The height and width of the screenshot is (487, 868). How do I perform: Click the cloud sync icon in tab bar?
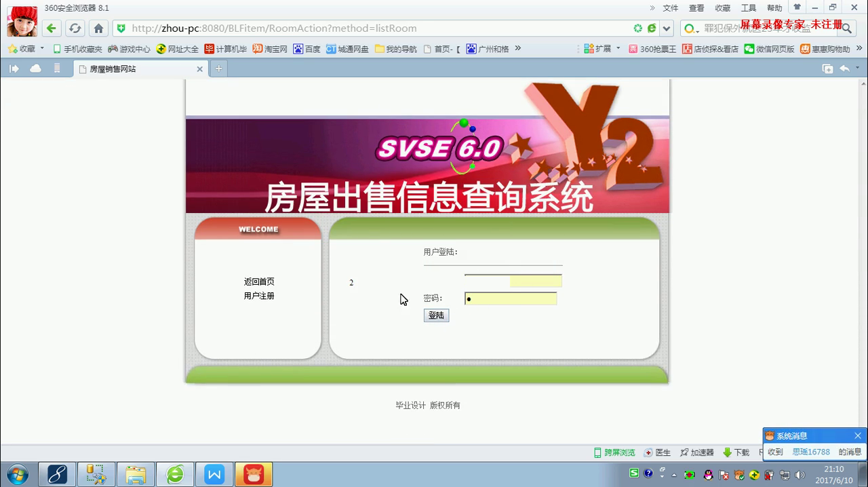(35, 69)
